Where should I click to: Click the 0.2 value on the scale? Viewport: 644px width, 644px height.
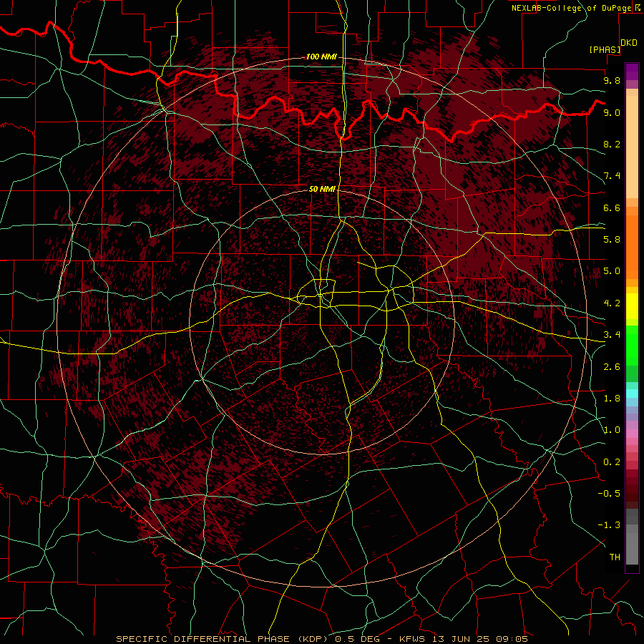click(x=612, y=462)
